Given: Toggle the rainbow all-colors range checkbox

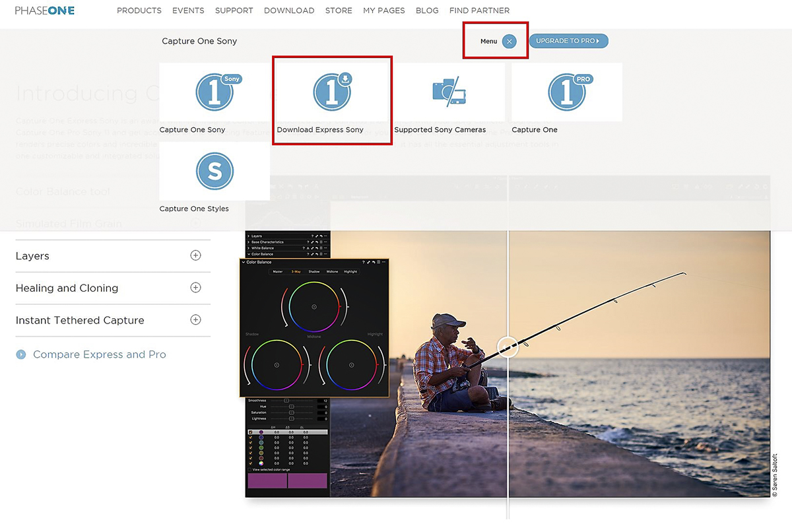Looking at the screenshot, I should (x=250, y=463).
